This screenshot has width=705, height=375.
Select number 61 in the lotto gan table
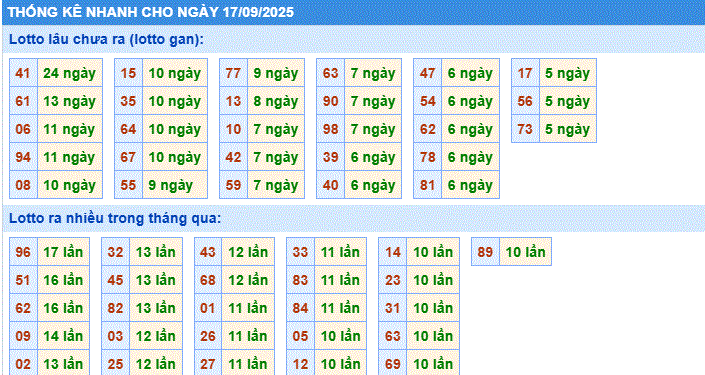click(x=23, y=101)
